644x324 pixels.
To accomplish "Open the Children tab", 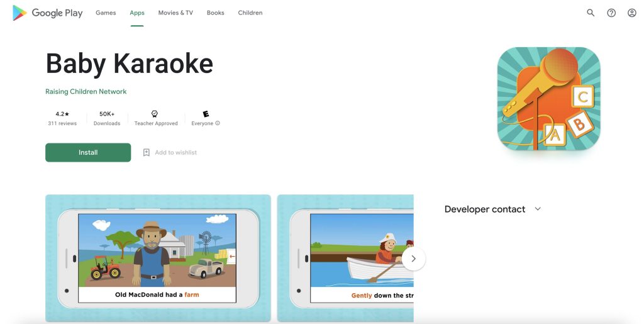I will (x=250, y=13).
